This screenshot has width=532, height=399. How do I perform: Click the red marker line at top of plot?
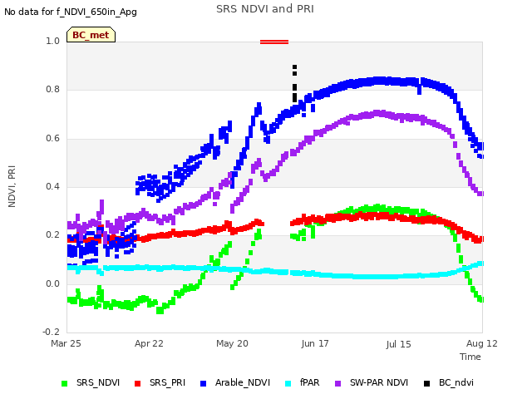(274, 42)
